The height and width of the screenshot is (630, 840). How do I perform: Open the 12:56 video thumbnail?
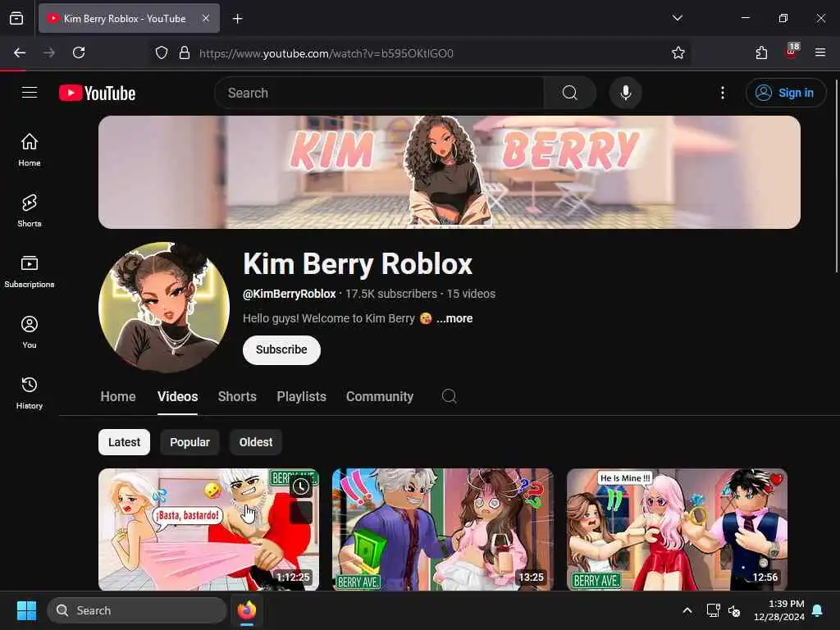click(x=677, y=529)
